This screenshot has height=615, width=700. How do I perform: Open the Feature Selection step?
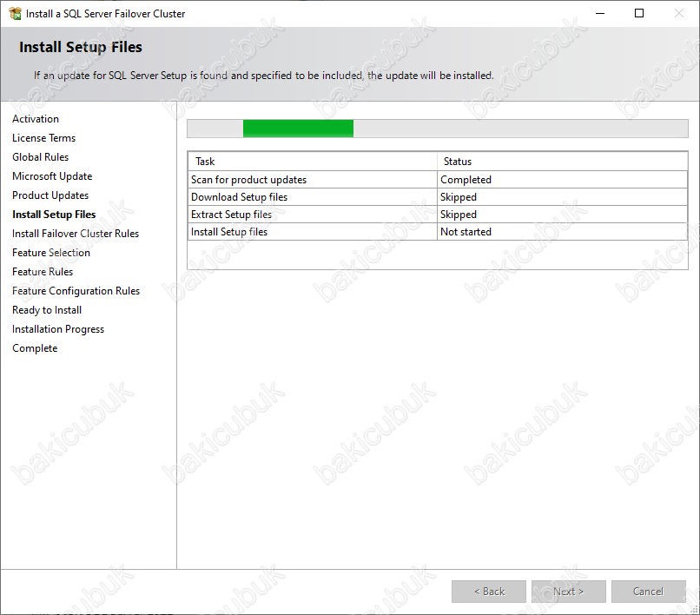click(x=51, y=253)
